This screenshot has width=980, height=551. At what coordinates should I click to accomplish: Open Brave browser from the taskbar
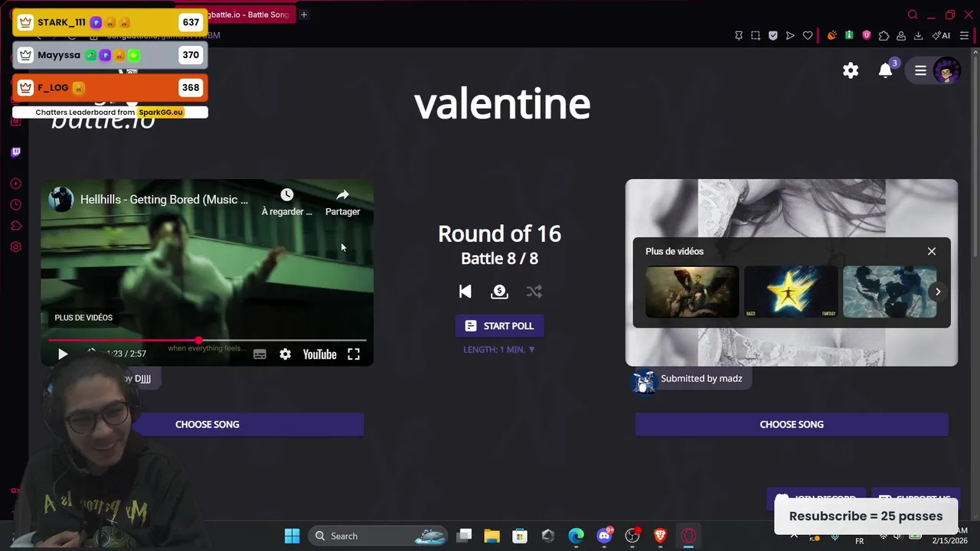pos(660,536)
